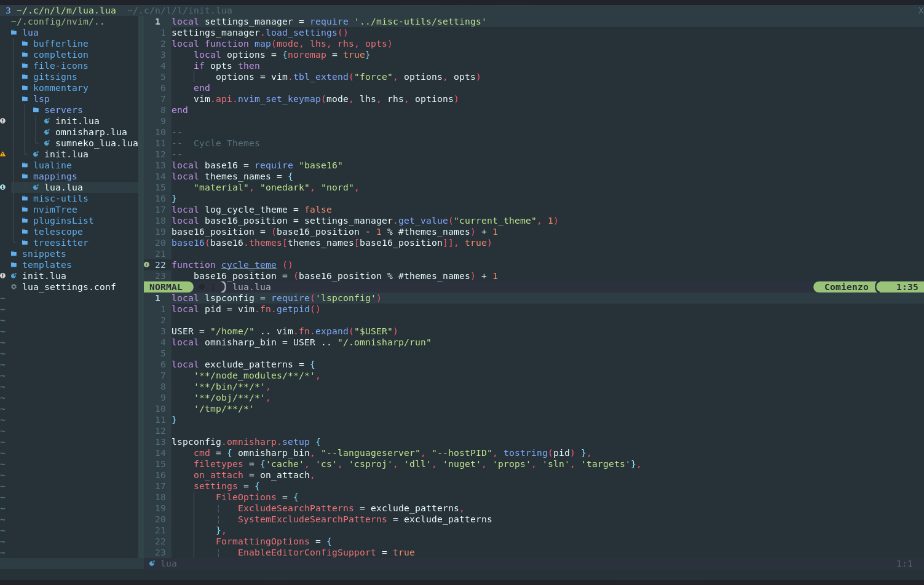Click the diagnostic sign on line 22 gutter
The image size is (924, 585).
click(x=146, y=264)
